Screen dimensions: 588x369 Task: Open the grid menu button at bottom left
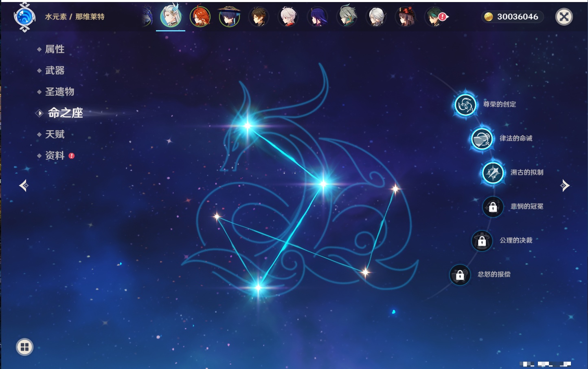(24, 347)
